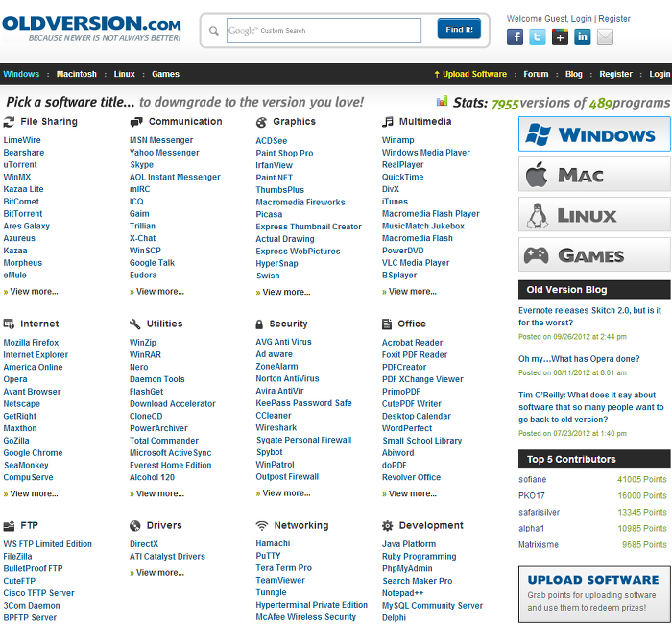Open the Notepad++ link
Image resolution: width=672 pixels, height=624 pixels.
pyautogui.click(x=403, y=593)
